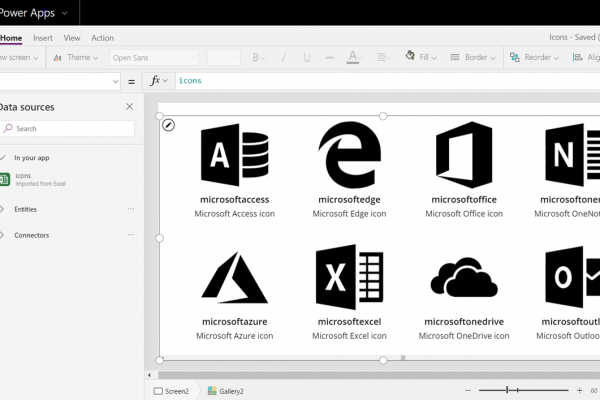Viewport: 600px width, 400px height.
Task: Expand the Entities section
Action: pos(2,209)
